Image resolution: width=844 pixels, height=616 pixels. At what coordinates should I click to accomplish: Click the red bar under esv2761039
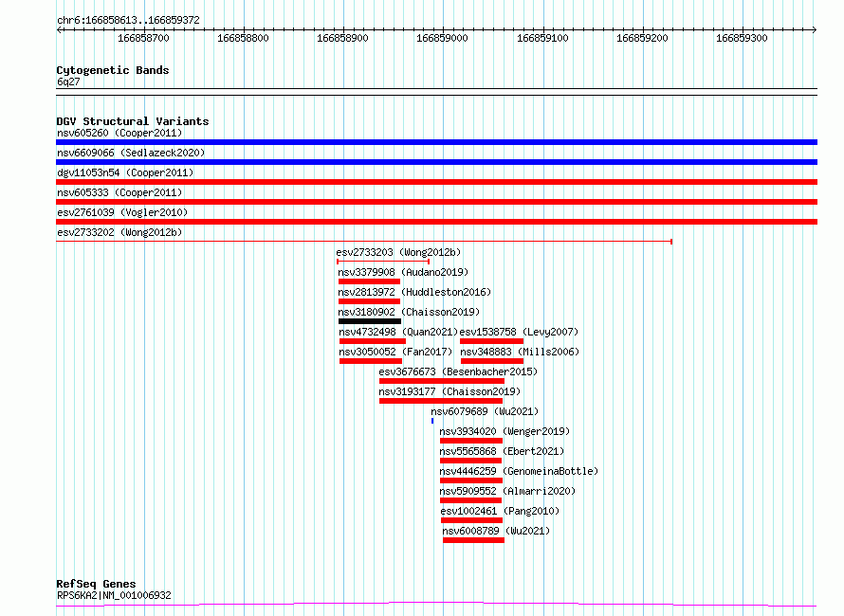click(436, 222)
